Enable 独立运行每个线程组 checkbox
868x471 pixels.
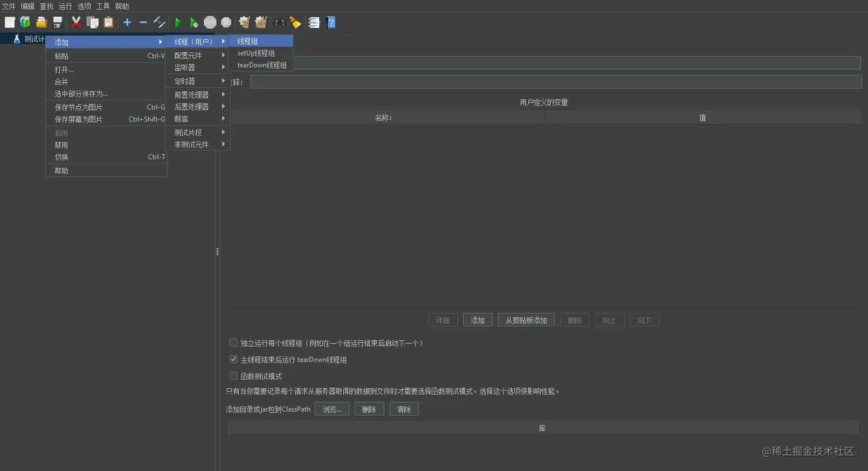pos(234,342)
